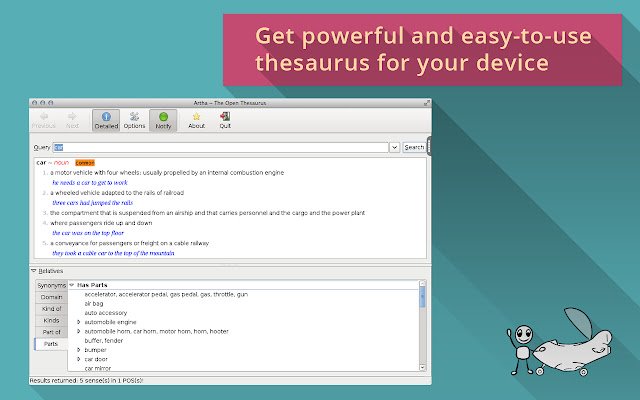This screenshot has width=640, height=400.
Task: Click example 'he needs a car to get to work'
Action: click(x=90, y=183)
